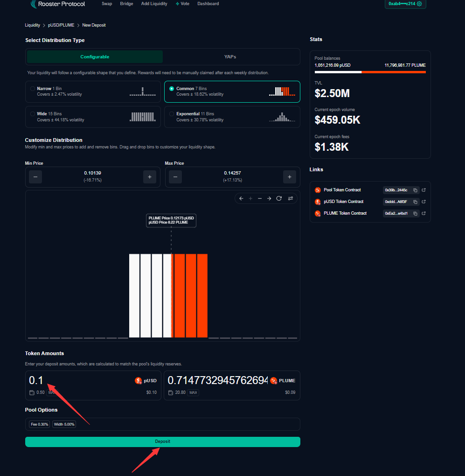Image resolution: width=465 pixels, height=476 pixels.
Task: Click the Rooster Protocol logo
Action: [x=58, y=4]
